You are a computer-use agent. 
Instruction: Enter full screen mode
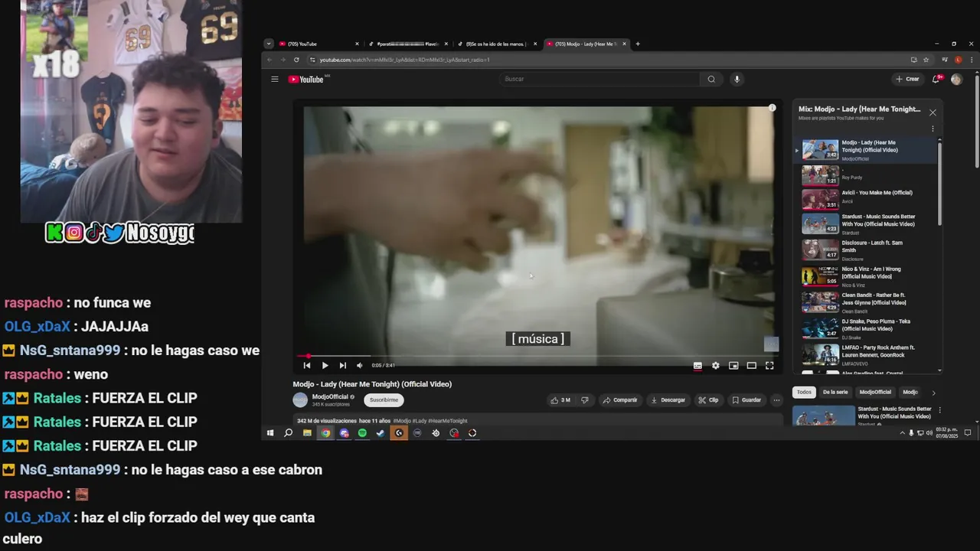pos(769,365)
